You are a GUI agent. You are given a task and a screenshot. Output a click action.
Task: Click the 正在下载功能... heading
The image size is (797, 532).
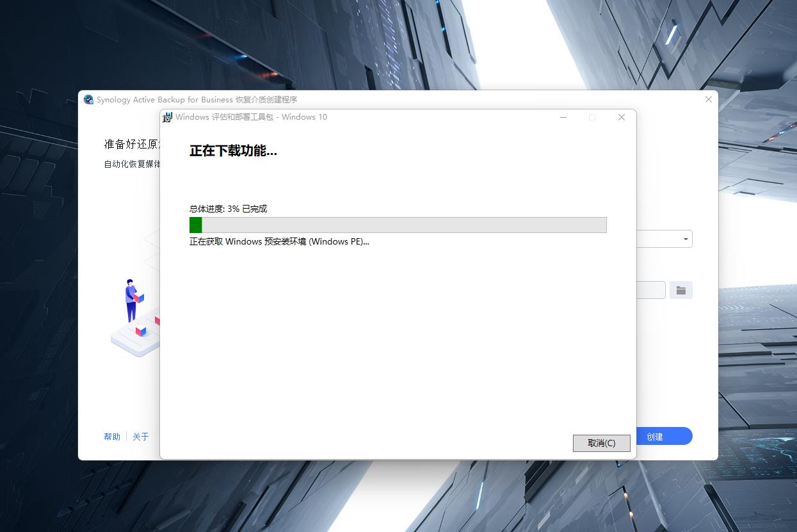pos(233,152)
